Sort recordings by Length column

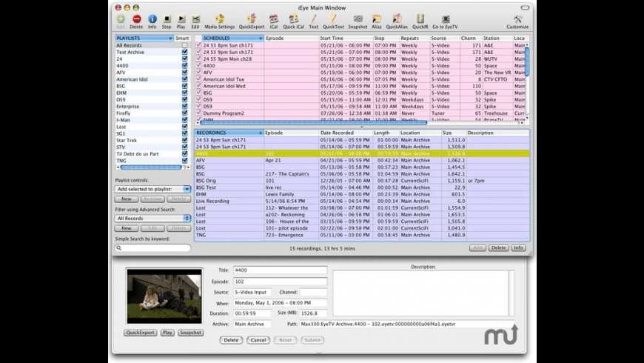386,133
